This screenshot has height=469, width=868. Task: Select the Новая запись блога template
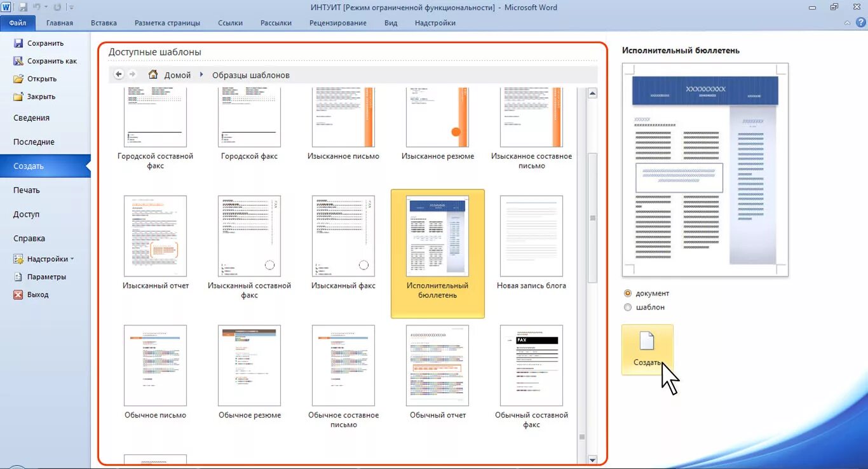[x=531, y=244]
